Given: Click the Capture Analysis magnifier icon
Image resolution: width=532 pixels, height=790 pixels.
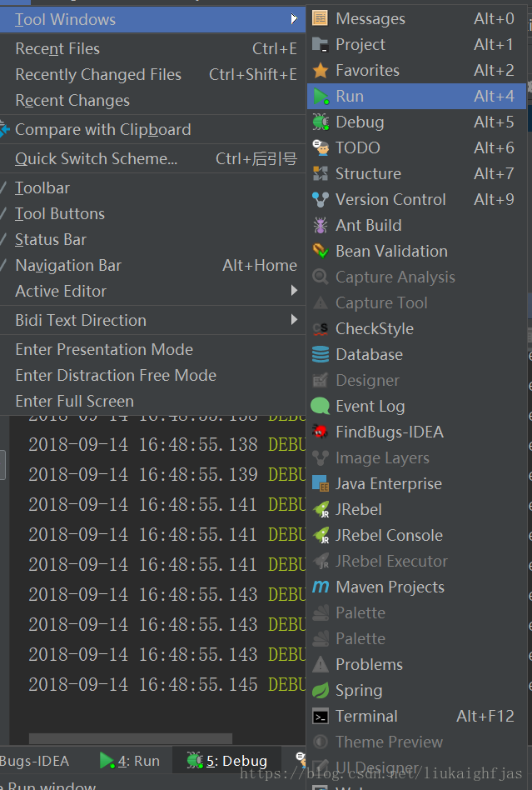Looking at the screenshot, I should tap(320, 277).
